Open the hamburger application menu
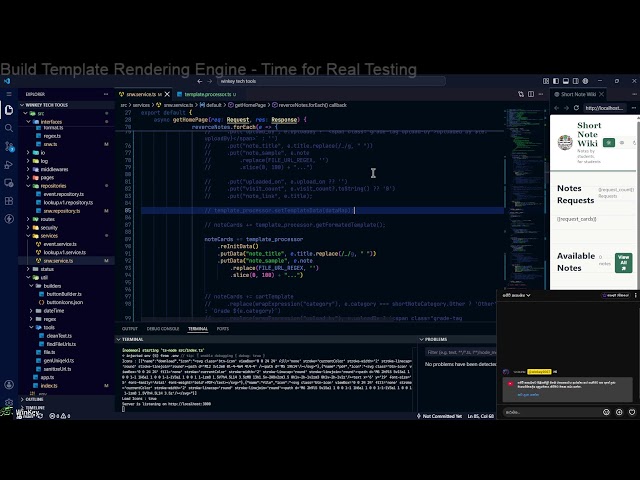 pyautogui.click(x=9, y=94)
